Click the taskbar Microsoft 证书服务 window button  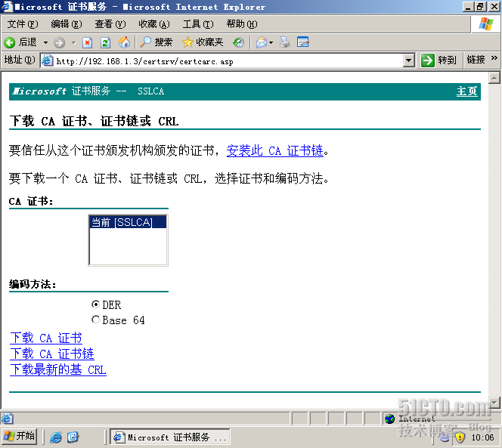click(x=169, y=437)
